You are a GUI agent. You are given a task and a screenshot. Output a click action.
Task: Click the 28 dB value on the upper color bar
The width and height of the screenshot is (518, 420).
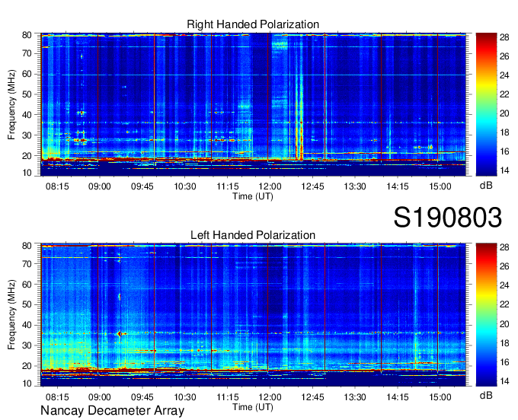(x=504, y=37)
